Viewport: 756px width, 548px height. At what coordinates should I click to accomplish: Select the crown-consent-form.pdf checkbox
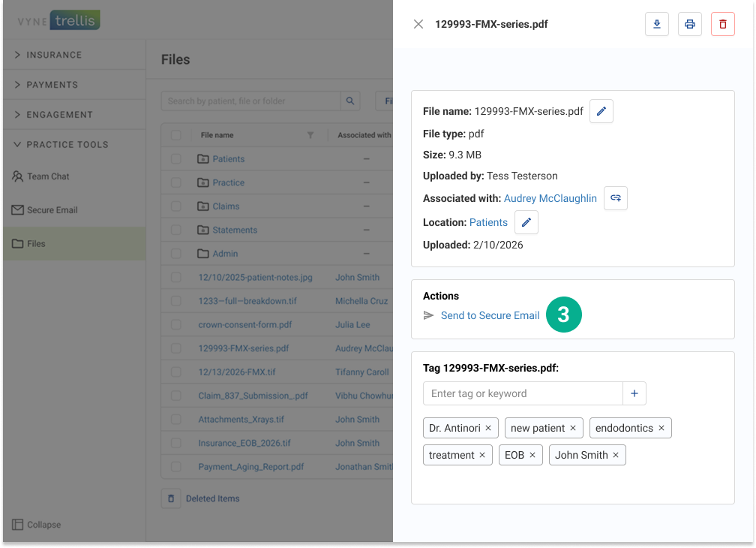175,325
